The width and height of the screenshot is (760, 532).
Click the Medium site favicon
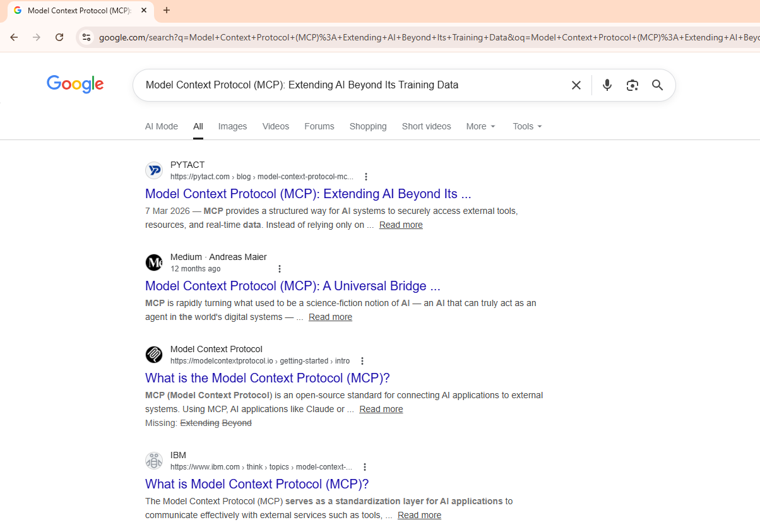154,263
